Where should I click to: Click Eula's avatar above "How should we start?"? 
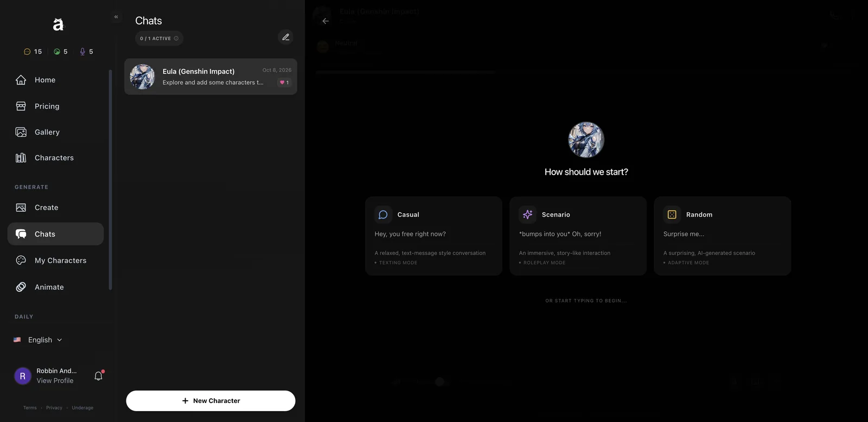586,140
